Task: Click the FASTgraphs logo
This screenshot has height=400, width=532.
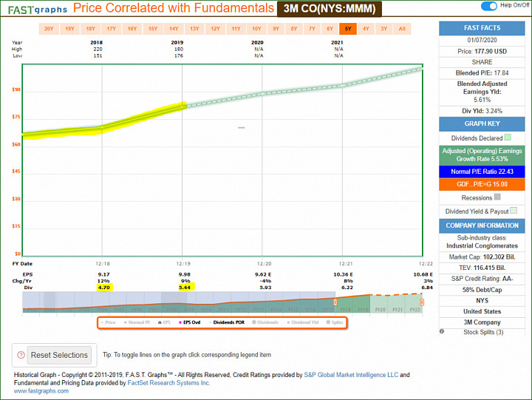Action: coord(38,10)
